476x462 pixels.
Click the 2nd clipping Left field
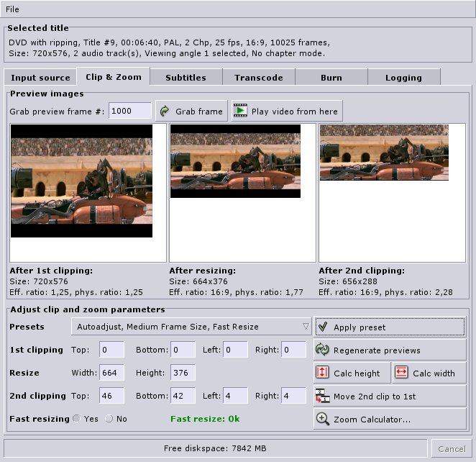click(x=235, y=396)
